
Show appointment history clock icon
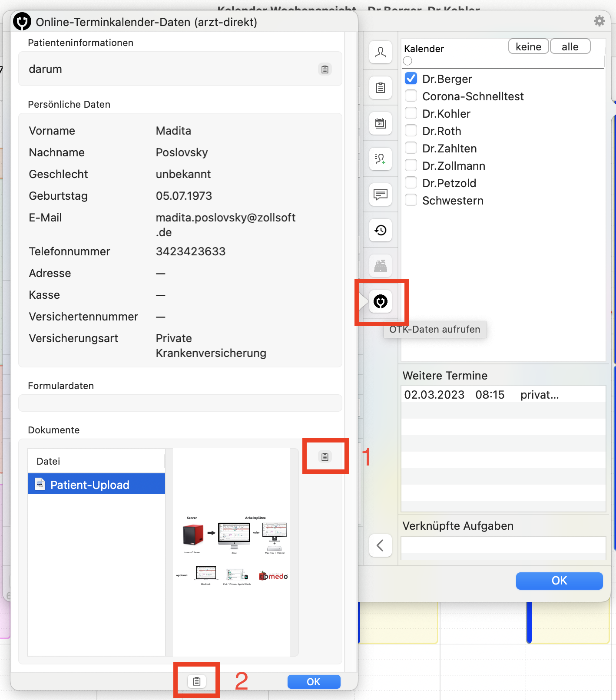click(x=381, y=230)
